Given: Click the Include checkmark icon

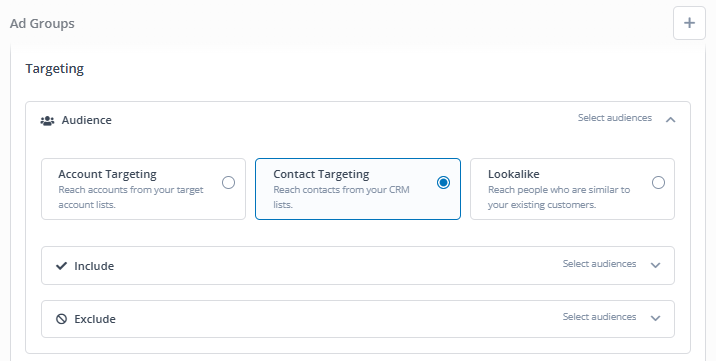Looking at the screenshot, I should click(x=61, y=266).
